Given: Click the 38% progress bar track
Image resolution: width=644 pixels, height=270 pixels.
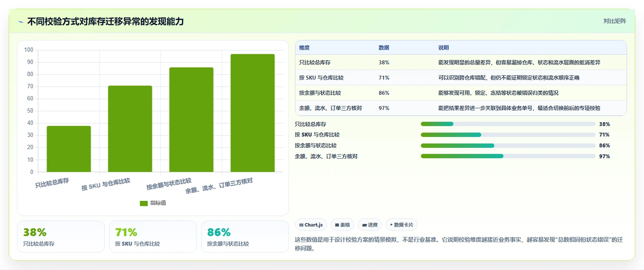Looking at the screenshot, I should (508, 124).
